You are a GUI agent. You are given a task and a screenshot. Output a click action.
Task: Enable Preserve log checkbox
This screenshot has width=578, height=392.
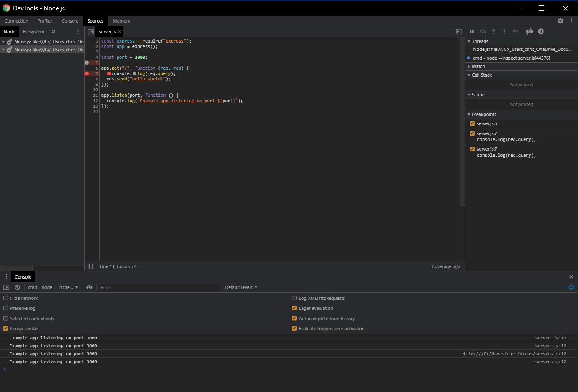pyautogui.click(x=6, y=308)
